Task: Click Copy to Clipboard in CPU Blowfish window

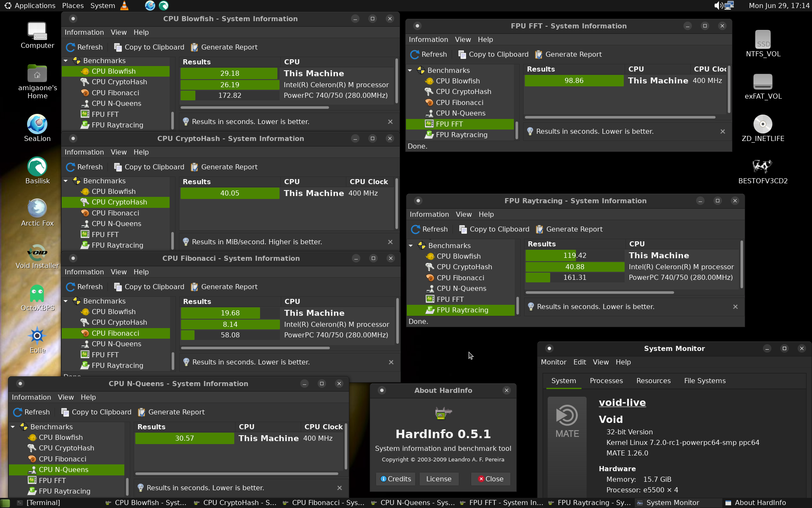Action: [x=149, y=47]
